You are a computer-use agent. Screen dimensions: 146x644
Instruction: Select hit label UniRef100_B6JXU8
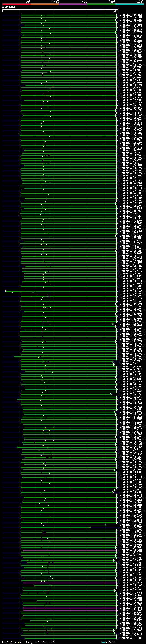click(131, 565)
